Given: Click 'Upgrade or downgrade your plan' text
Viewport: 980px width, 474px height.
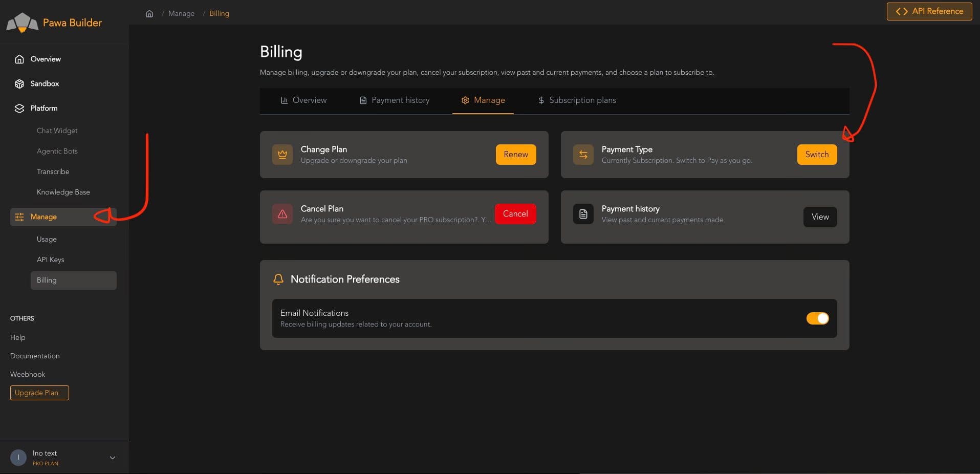Looking at the screenshot, I should click(354, 160).
